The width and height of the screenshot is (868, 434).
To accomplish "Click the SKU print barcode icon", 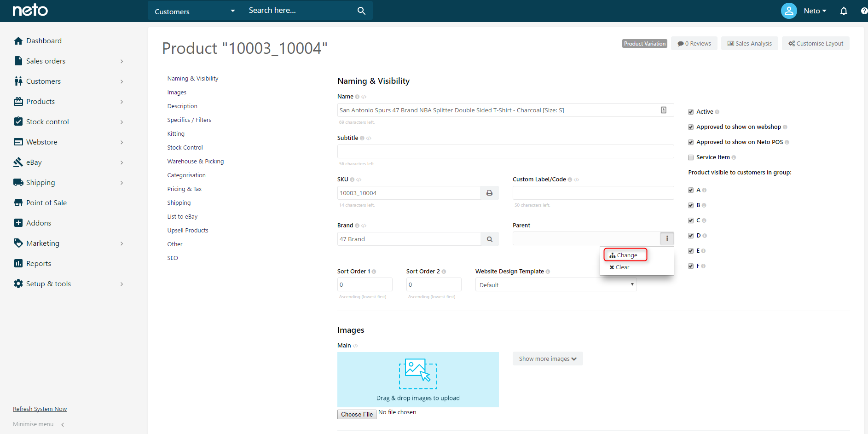I will point(489,193).
